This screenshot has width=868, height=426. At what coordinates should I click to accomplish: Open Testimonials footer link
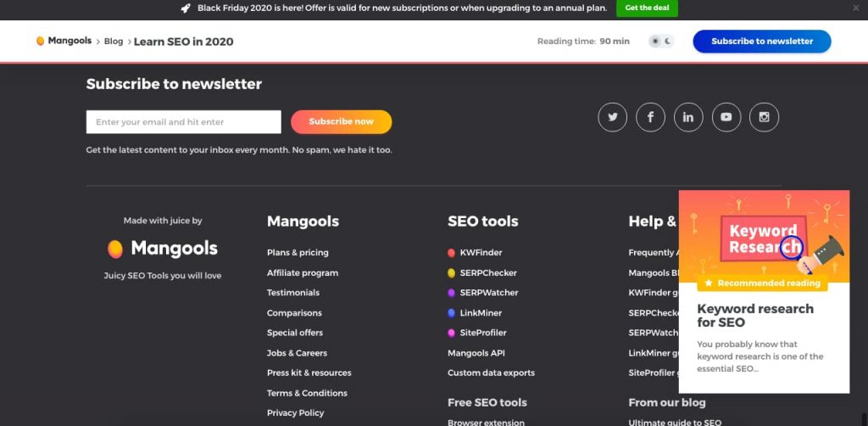[x=292, y=293]
